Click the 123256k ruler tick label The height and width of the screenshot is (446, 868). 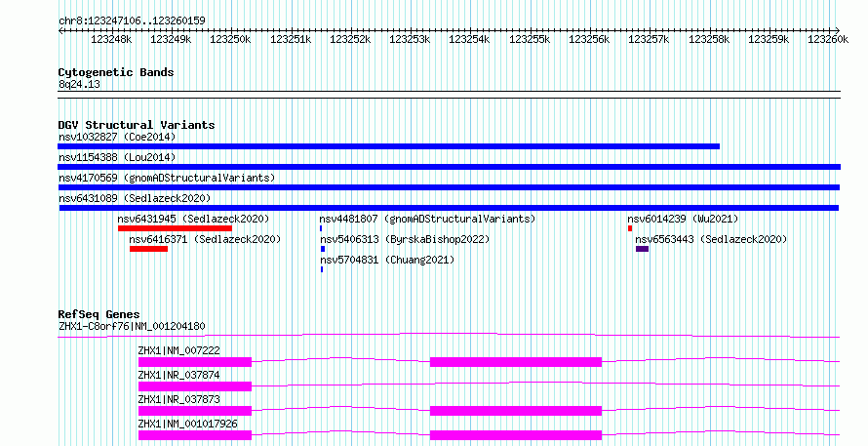click(x=589, y=39)
